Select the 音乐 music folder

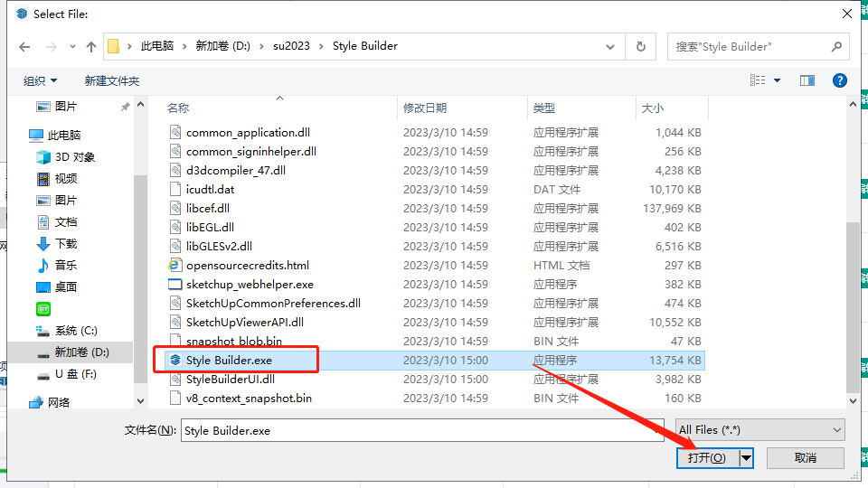(x=65, y=265)
